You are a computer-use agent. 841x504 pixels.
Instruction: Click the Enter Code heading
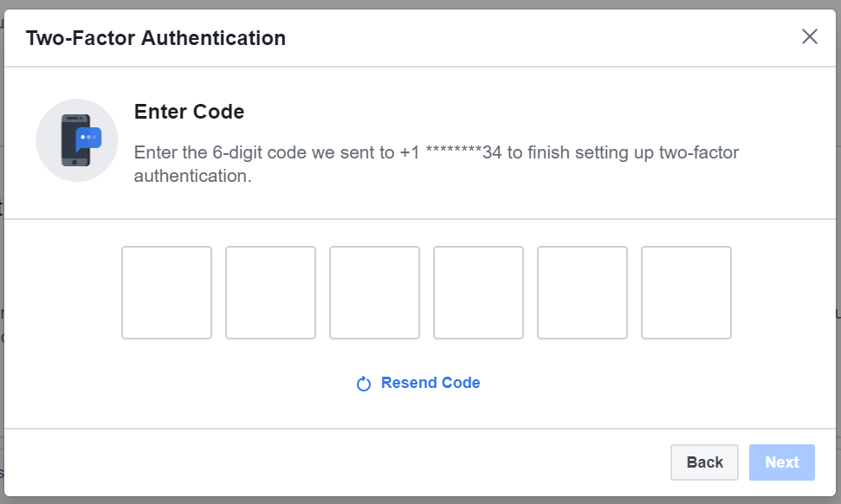click(189, 112)
